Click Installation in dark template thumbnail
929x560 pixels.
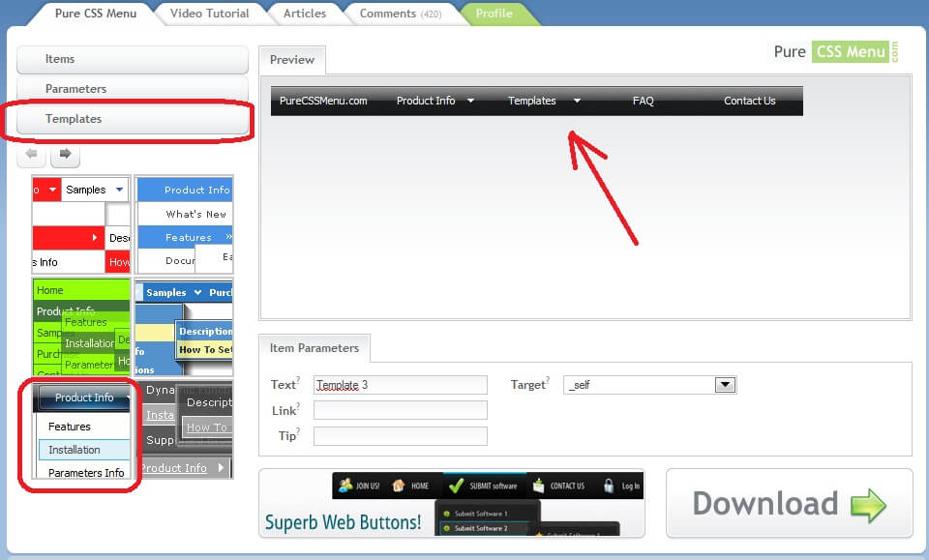pyautogui.click(x=75, y=450)
